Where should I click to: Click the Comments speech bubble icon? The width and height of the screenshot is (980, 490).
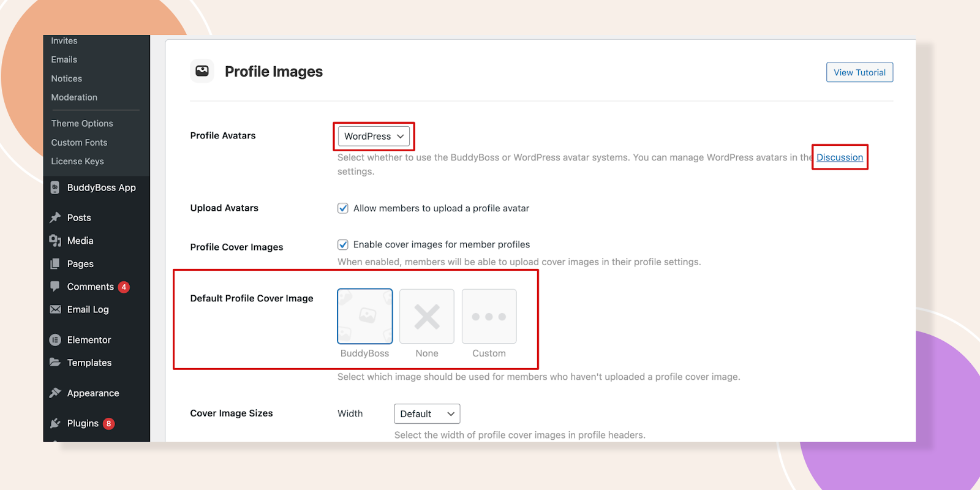[x=55, y=287]
